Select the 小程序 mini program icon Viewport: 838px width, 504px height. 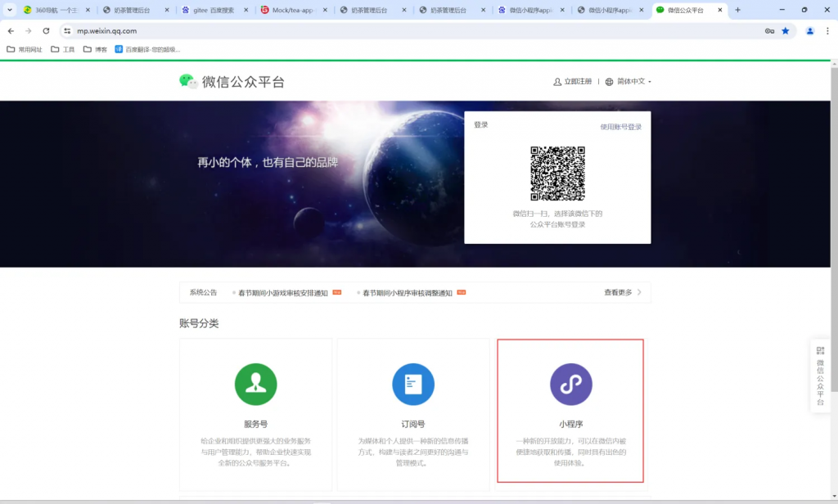pyautogui.click(x=570, y=385)
